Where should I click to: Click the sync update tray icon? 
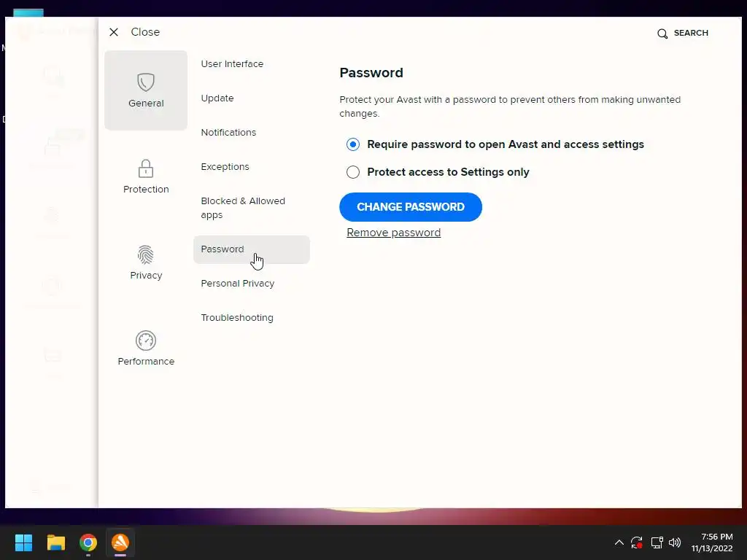click(637, 542)
